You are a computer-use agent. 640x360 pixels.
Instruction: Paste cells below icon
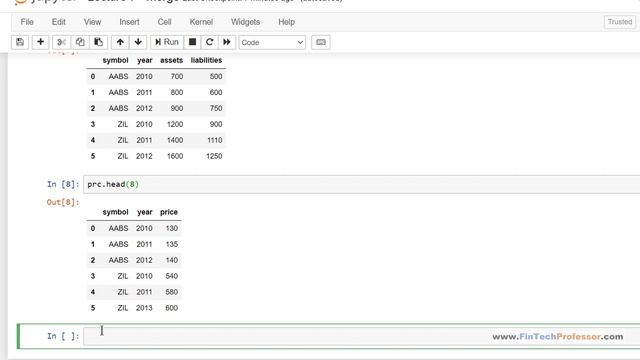(98, 42)
